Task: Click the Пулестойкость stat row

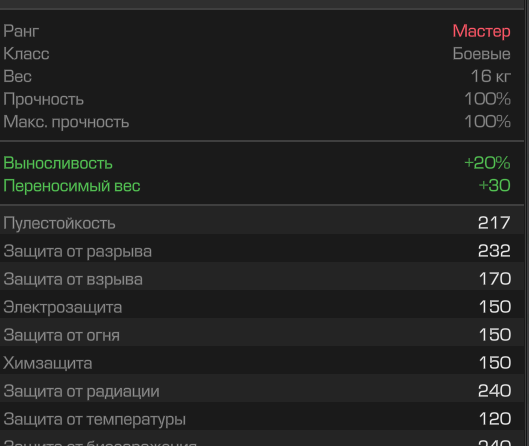Action: 262,223
